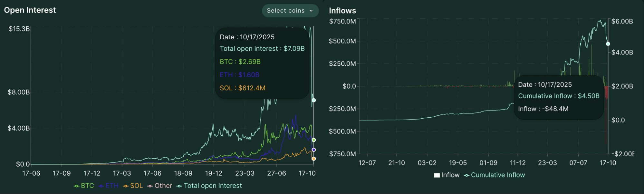Image resolution: width=644 pixels, height=194 pixels.
Task: Collapse the Select coins picker
Action: pos(290,11)
